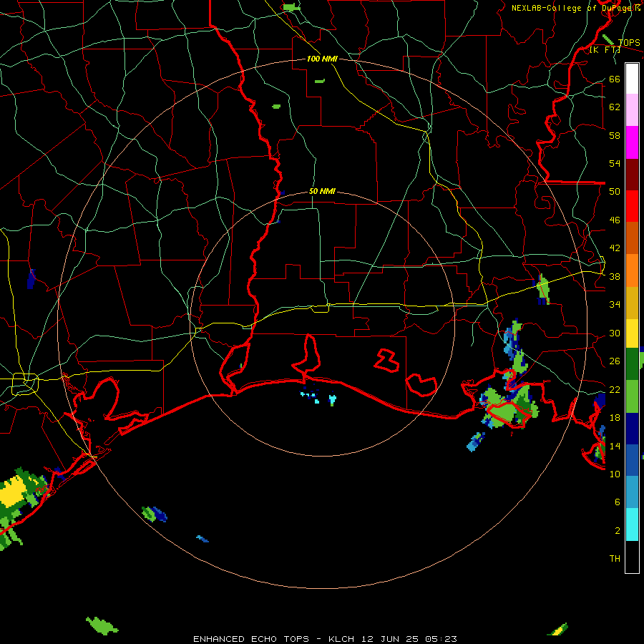The image size is (644, 644).
Task: Pick the gold legend swatch
Action: [x=632, y=303]
